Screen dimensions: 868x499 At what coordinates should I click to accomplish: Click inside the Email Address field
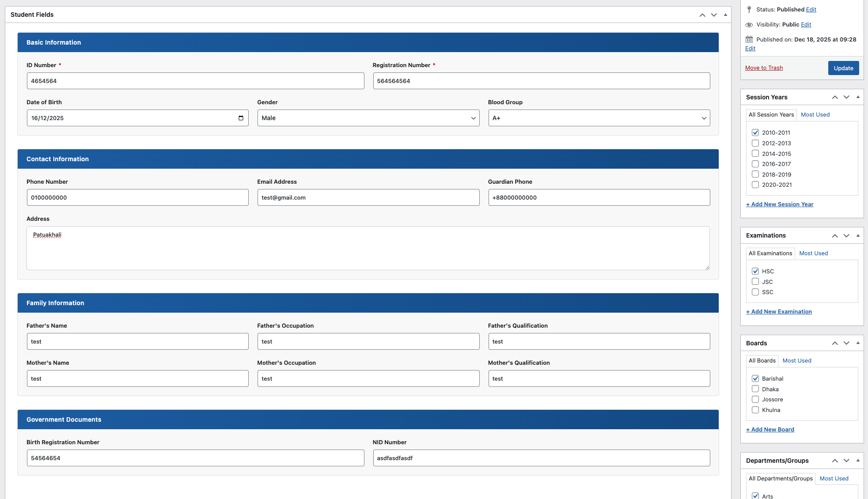[x=368, y=197]
